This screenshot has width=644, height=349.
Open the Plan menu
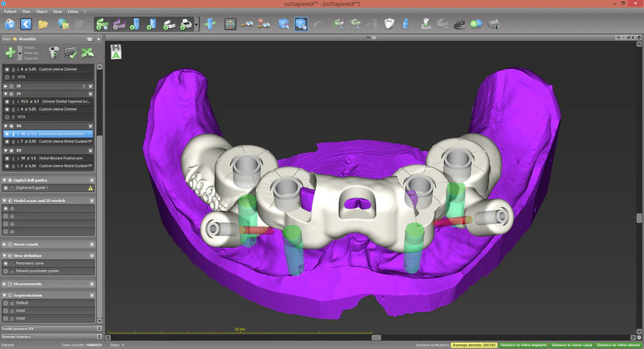pyautogui.click(x=26, y=11)
